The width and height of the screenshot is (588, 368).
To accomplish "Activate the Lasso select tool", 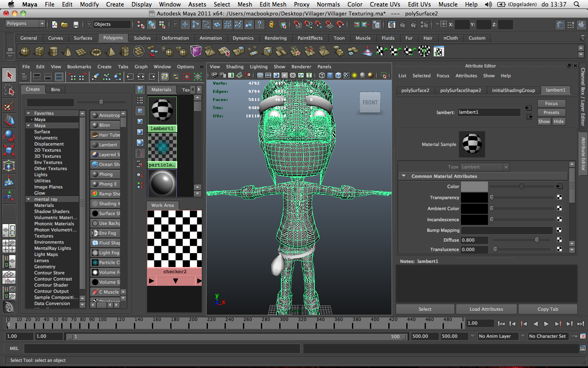I will (x=9, y=90).
